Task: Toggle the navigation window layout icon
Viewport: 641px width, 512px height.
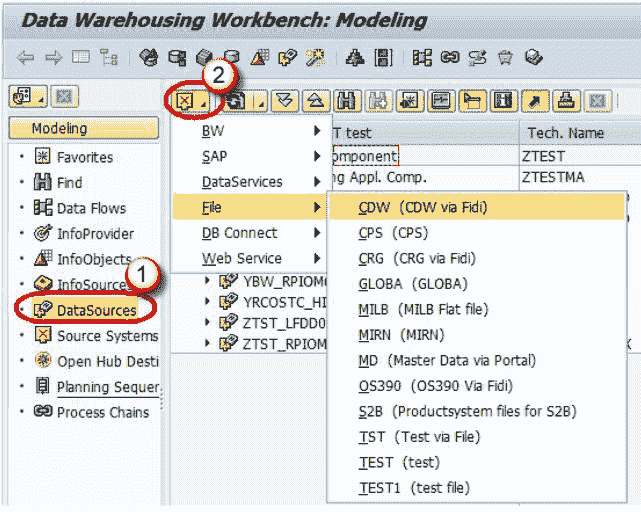Action: [81, 57]
